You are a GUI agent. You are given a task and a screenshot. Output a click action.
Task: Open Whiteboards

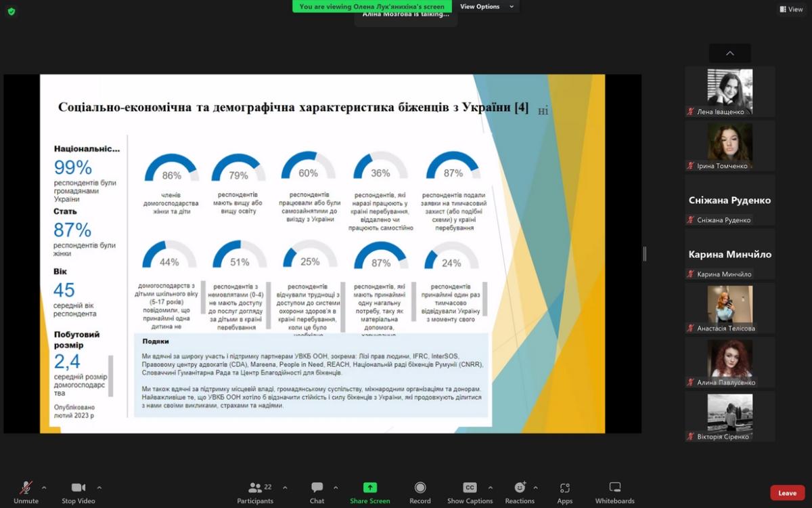[614, 492]
